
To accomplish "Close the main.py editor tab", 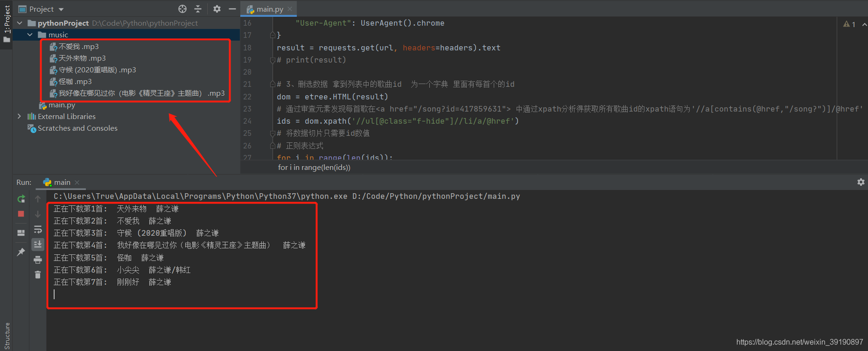I will 290,9.
